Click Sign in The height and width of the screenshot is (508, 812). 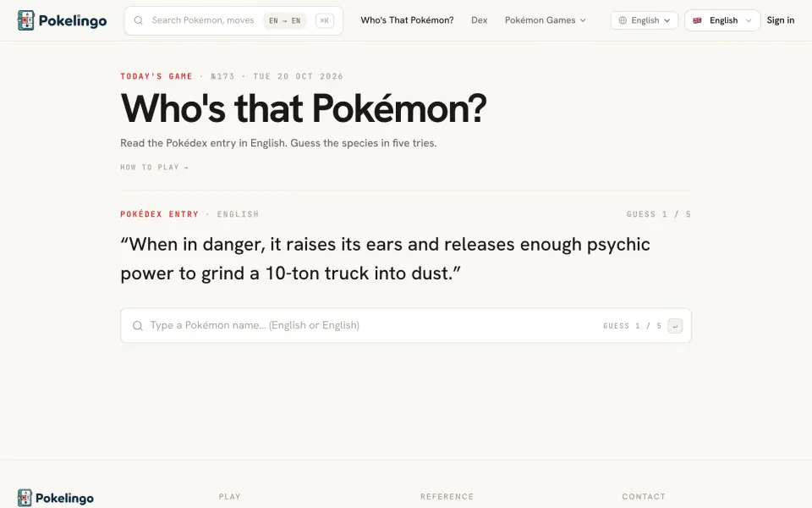pos(781,20)
